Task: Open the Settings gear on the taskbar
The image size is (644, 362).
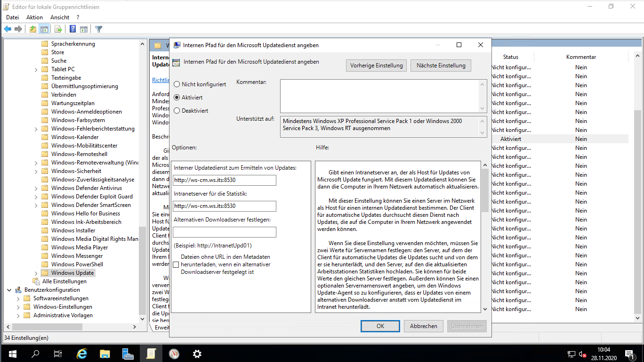Action: (x=197, y=354)
